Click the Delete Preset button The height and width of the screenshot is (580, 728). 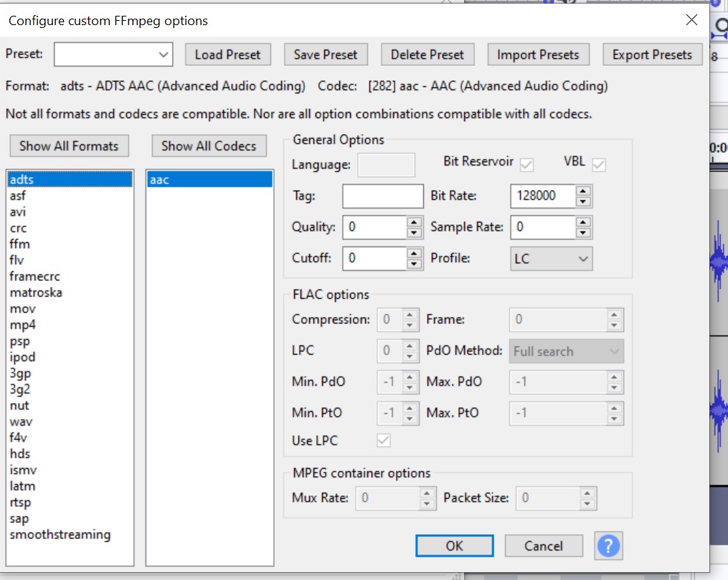(427, 54)
